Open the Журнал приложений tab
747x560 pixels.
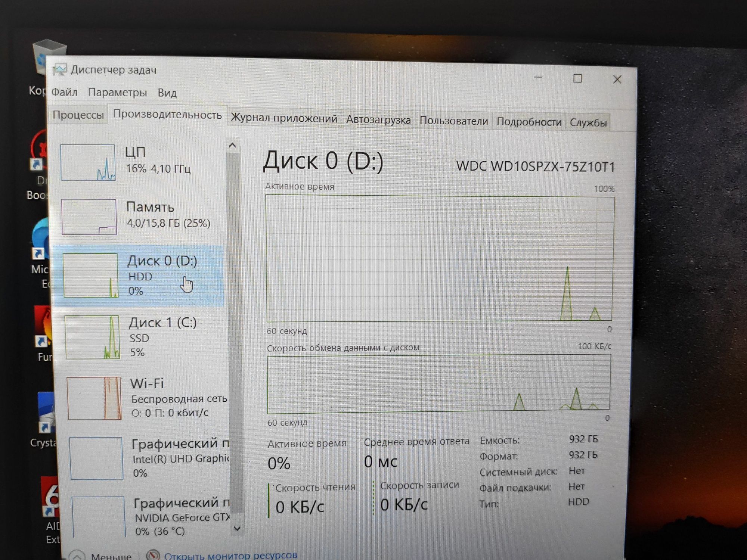284,118
